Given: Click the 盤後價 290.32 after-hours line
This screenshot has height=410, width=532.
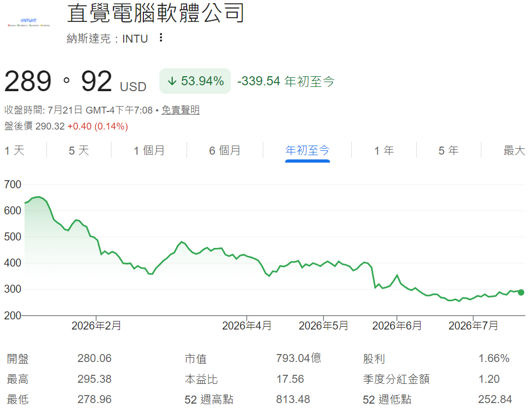Looking at the screenshot, I should tap(66, 126).
